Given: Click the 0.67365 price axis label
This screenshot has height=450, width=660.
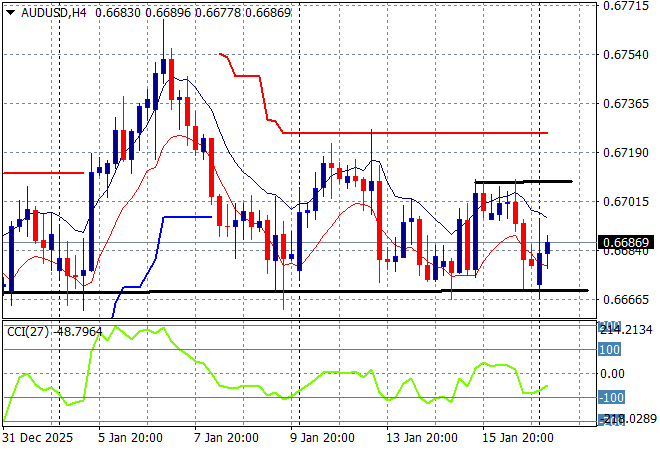Looking at the screenshot, I should [x=626, y=104].
